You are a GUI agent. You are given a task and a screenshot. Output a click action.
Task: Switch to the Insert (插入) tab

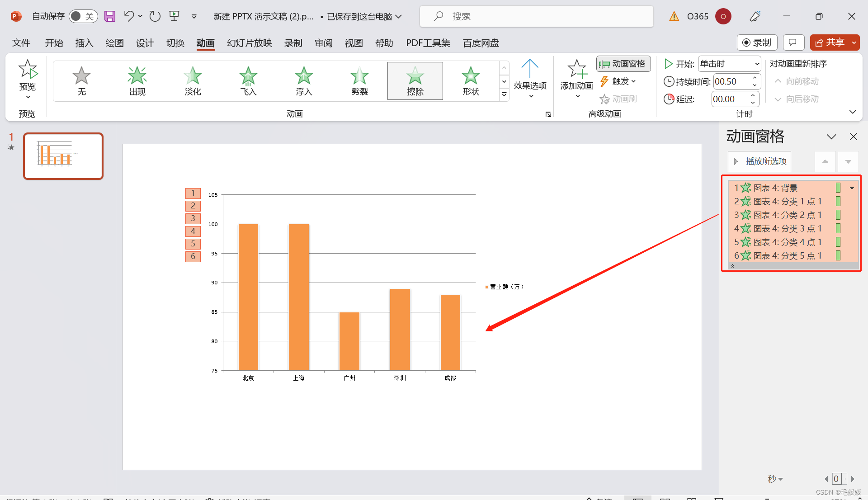tap(84, 43)
